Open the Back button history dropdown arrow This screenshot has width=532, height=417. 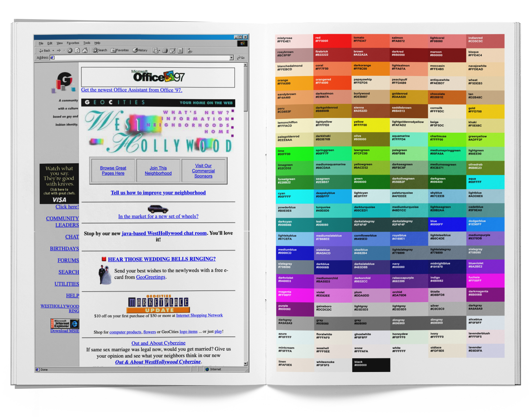click(53, 51)
